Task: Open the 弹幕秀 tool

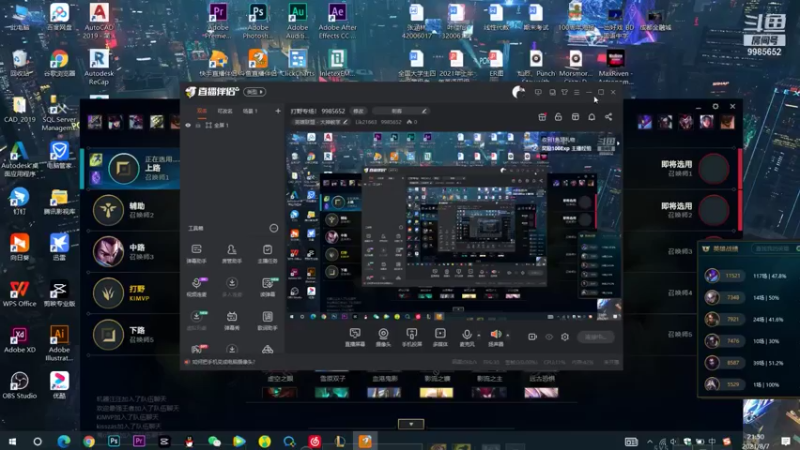Action: (232, 321)
